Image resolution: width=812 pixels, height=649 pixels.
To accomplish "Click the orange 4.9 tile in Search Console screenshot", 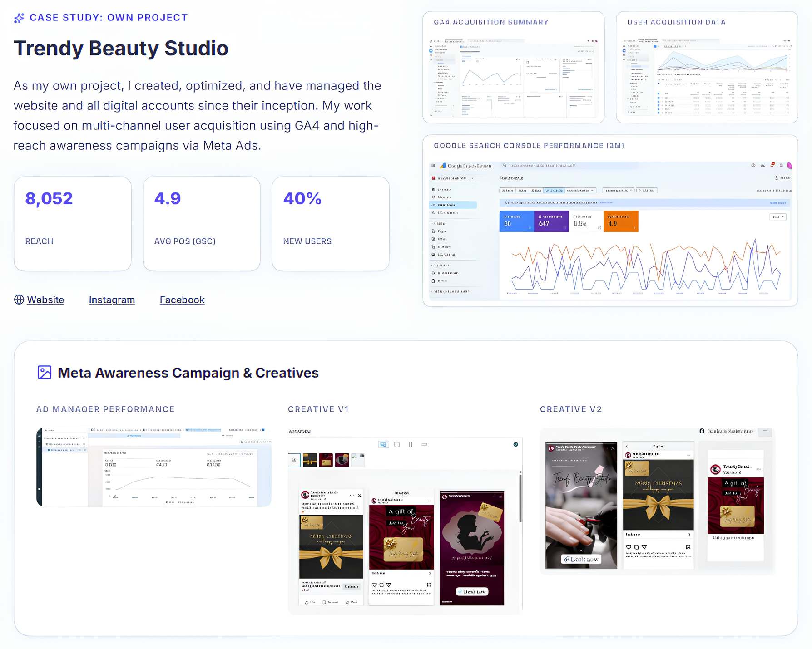I will pos(621,221).
